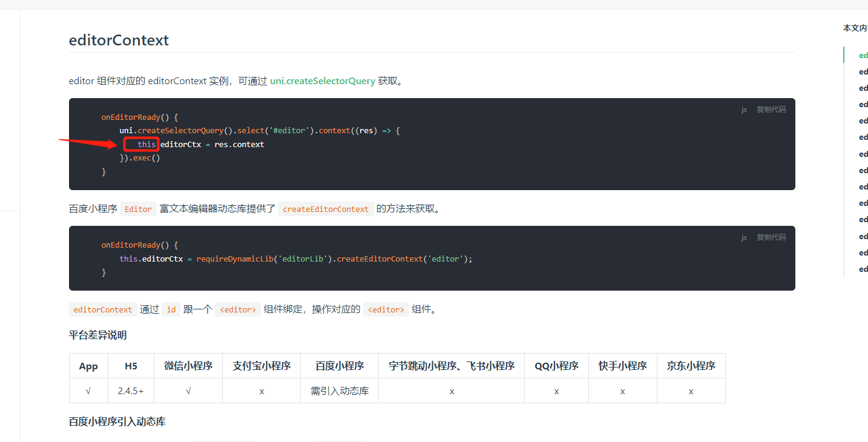
Task: Click the 需引入动态库 table cell
Action: point(340,391)
